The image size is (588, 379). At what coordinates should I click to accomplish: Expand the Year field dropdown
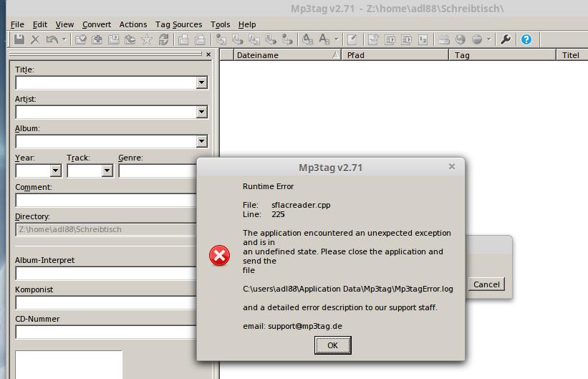tap(55, 171)
